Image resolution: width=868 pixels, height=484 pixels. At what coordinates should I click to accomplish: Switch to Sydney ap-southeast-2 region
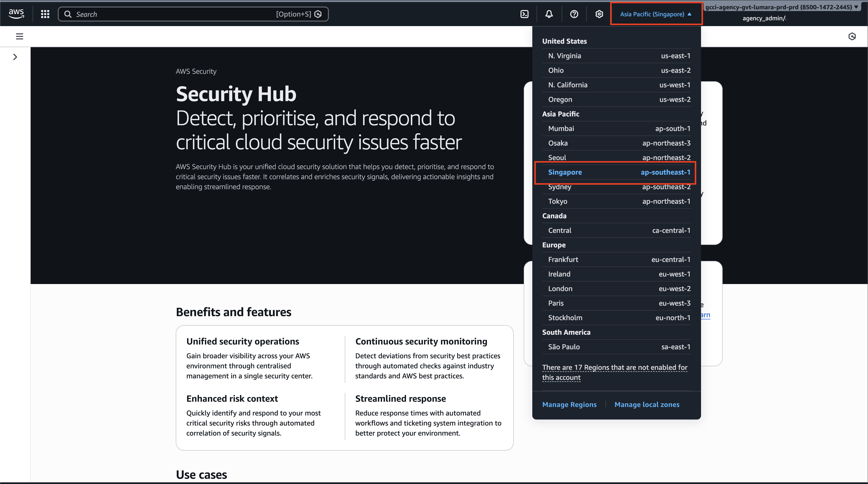point(616,187)
